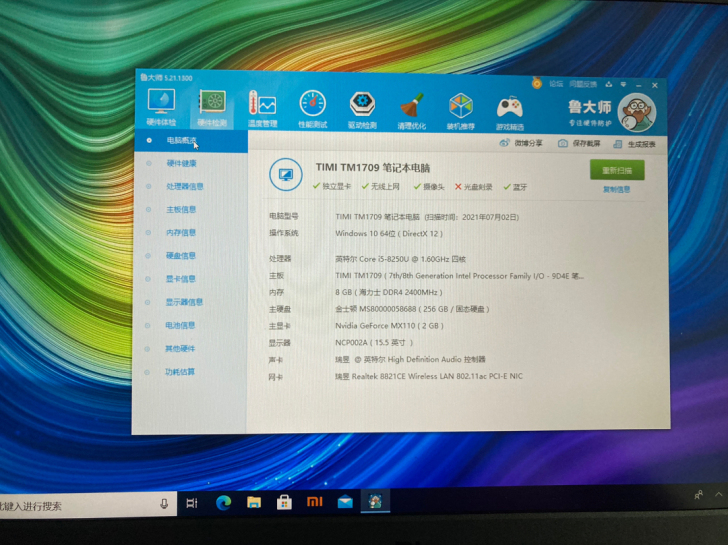The height and width of the screenshot is (545, 728).
Task: Click the TIMI TM1709 笔记本电脑 title
Action: [x=373, y=168]
